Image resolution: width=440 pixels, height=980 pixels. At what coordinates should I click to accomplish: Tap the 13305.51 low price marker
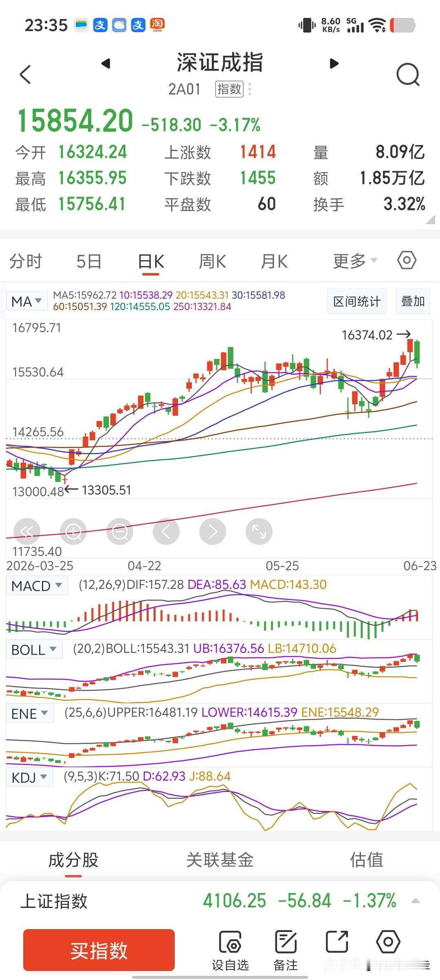click(98, 490)
